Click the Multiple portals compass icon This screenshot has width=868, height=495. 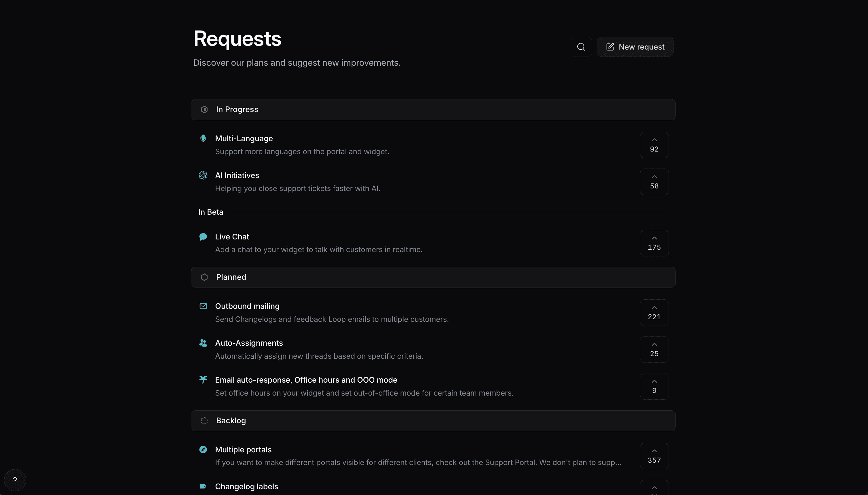coord(203,449)
